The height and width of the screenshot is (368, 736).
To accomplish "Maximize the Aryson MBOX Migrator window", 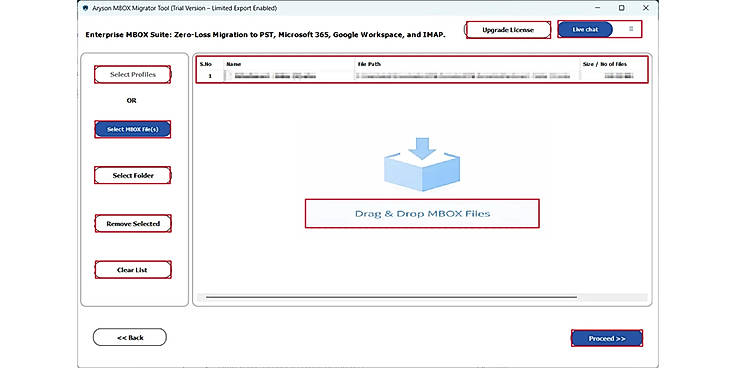I will pos(621,8).
